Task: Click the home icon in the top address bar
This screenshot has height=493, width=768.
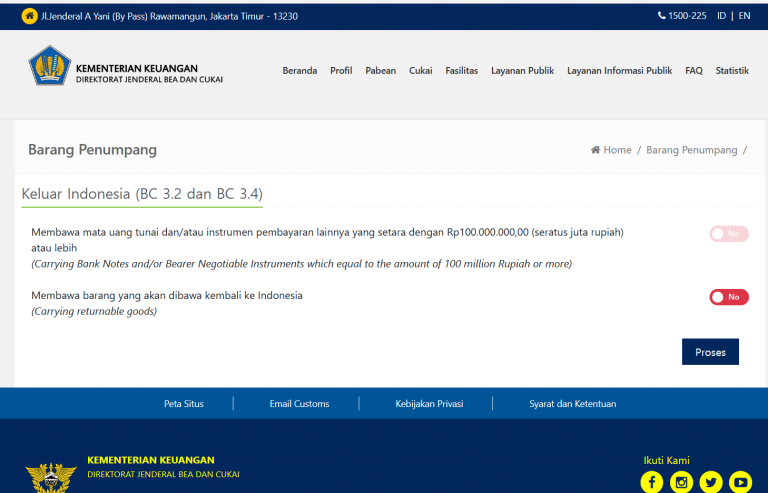Action: click(x=29, y=16)
